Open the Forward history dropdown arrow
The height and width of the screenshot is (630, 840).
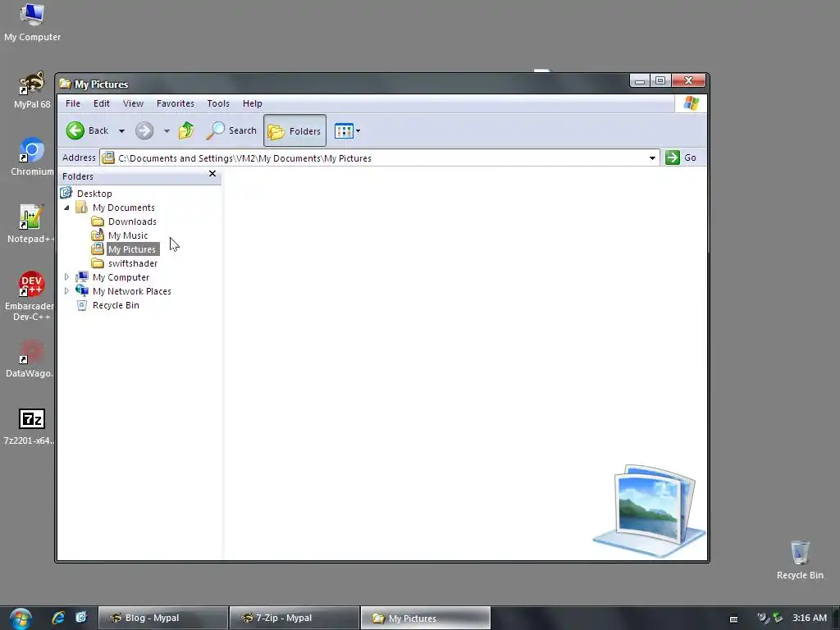167,130
